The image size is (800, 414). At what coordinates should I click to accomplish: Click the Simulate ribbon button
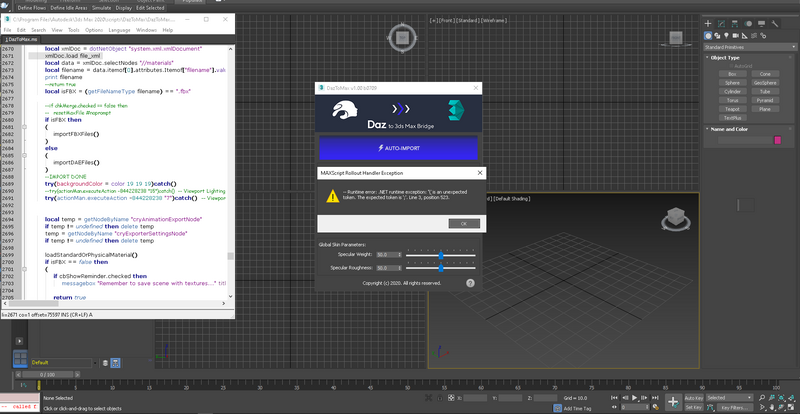tap(102, 8)
